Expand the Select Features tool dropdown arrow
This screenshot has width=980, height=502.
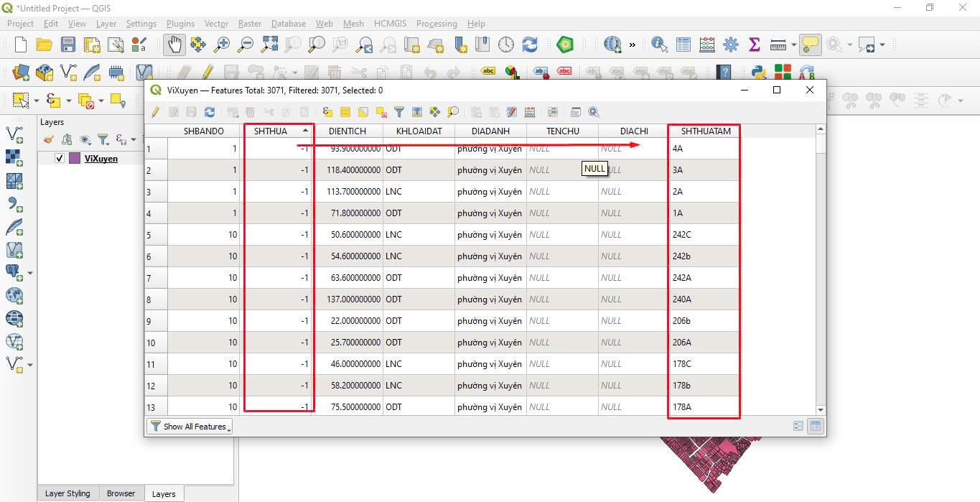coord(35,101)
